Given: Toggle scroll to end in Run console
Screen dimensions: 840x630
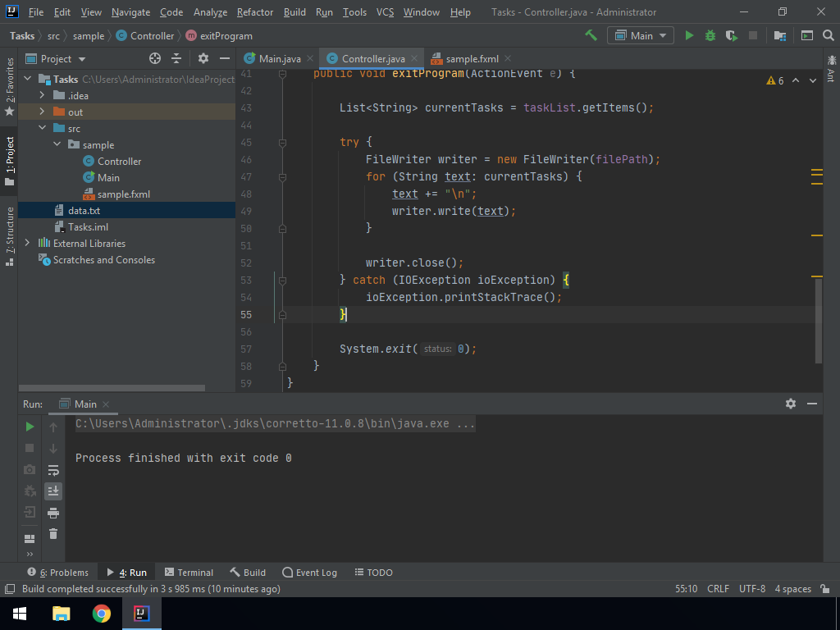Looking at the screenshot, I should pyautogui.click(x=53, y=491).
